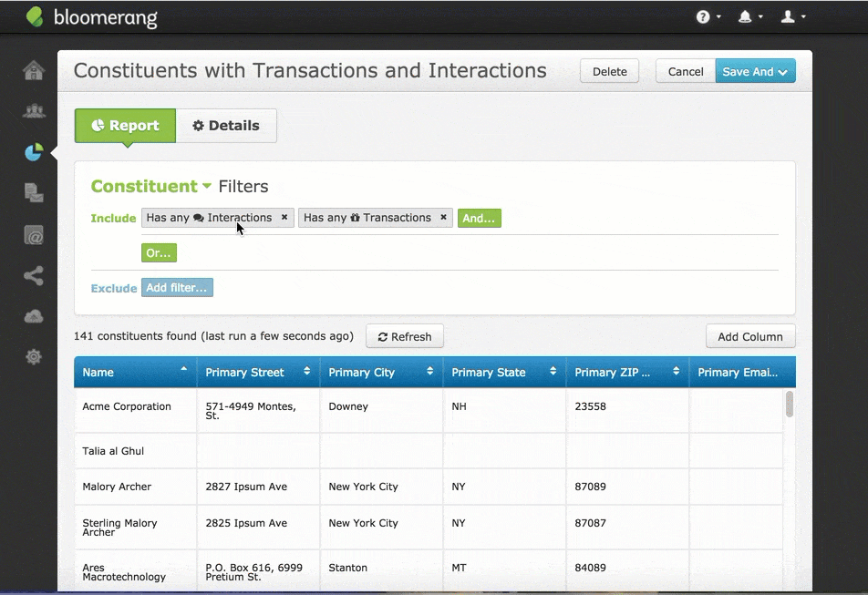The width and height of the screenshot is (868, 595).
Task: Click the share icon in sidebar
Action: (x=34, y=275)
